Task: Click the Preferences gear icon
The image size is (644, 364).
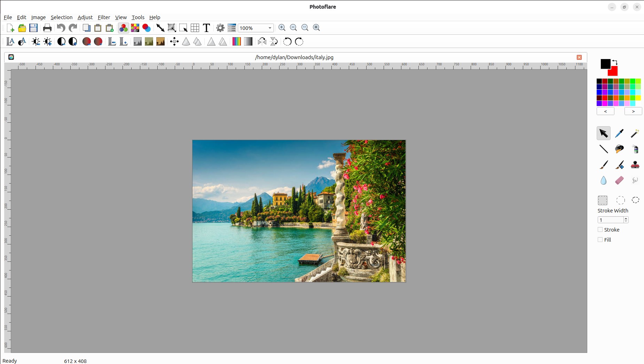Action: (x=220, y=28)
